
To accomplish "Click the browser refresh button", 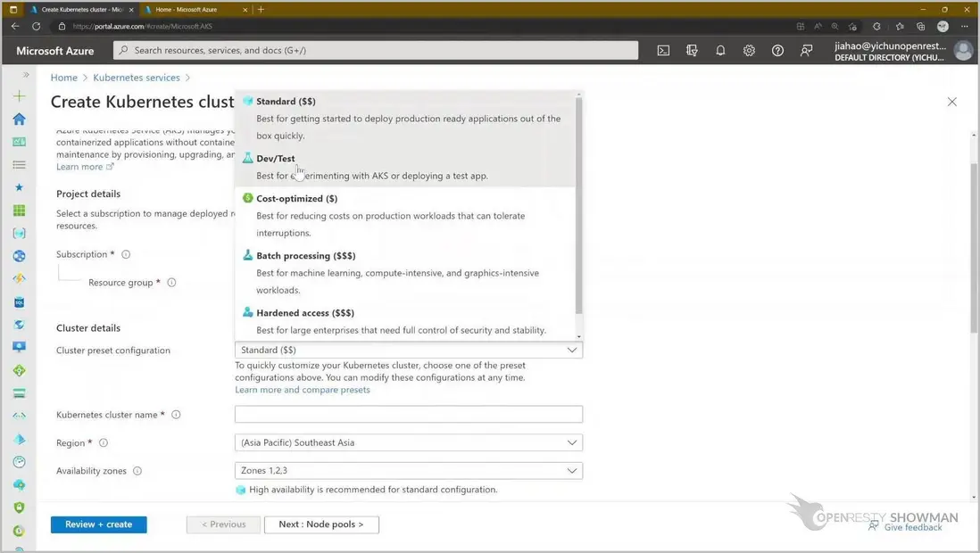I will tap(37, 26).
